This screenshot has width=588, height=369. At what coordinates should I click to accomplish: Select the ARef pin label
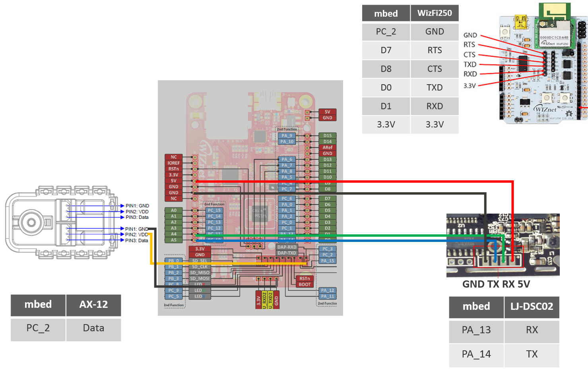[328, 147]
